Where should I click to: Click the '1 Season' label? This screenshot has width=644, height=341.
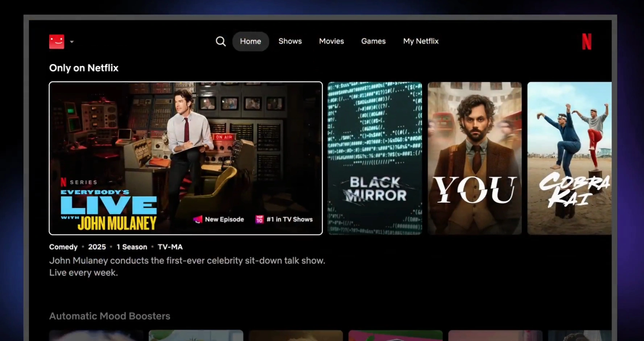click(x=132, y=247)
